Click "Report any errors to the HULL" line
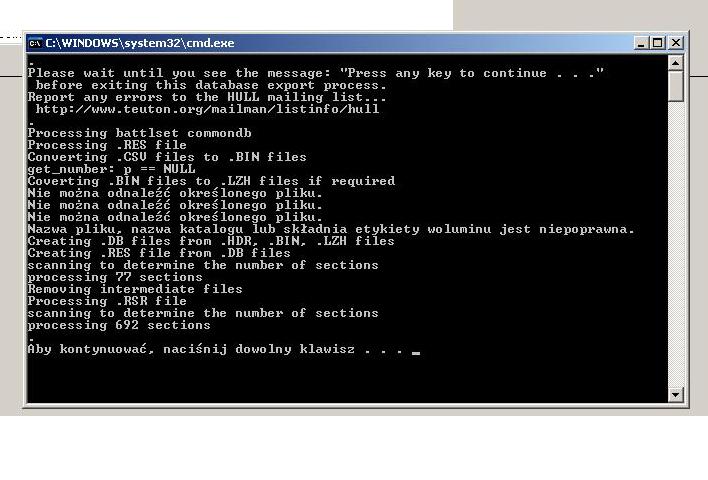 coord(207,97)
